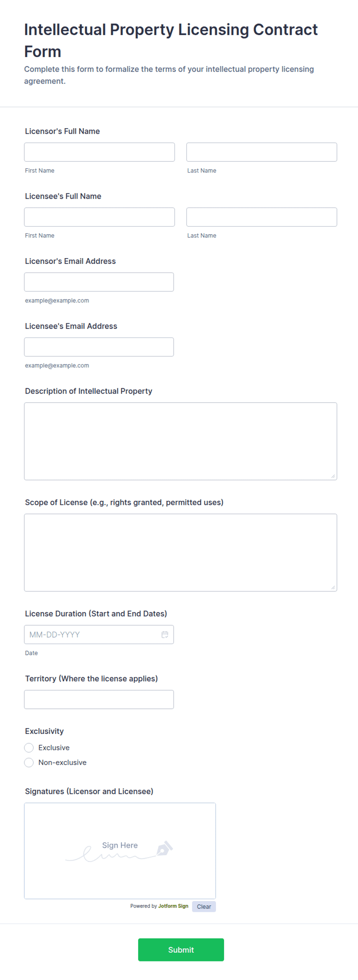
Task: Focus Licensor's First Name field
Action: [99, 152]
